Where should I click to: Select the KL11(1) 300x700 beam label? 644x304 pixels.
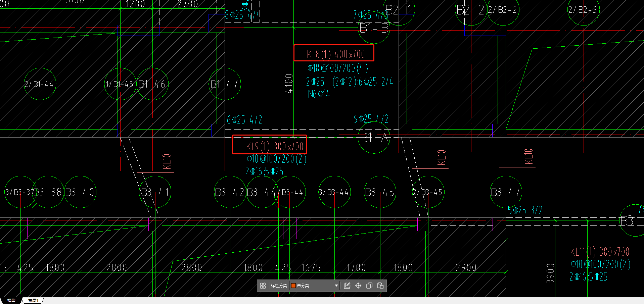coord(600,252)
